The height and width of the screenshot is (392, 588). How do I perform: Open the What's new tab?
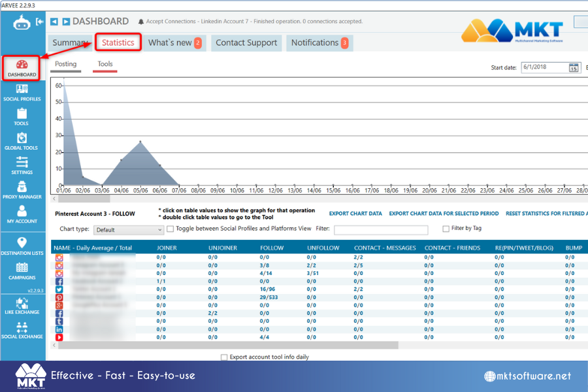point(174,42)
